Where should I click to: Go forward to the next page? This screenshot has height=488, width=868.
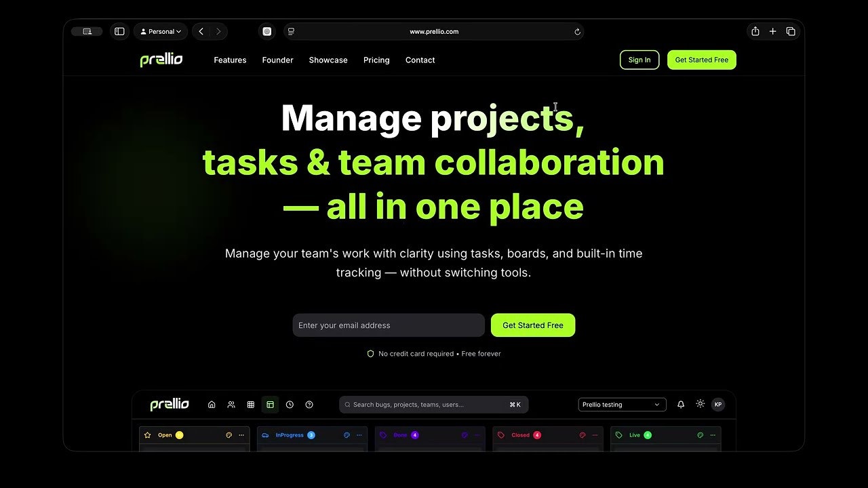point(218,31)
